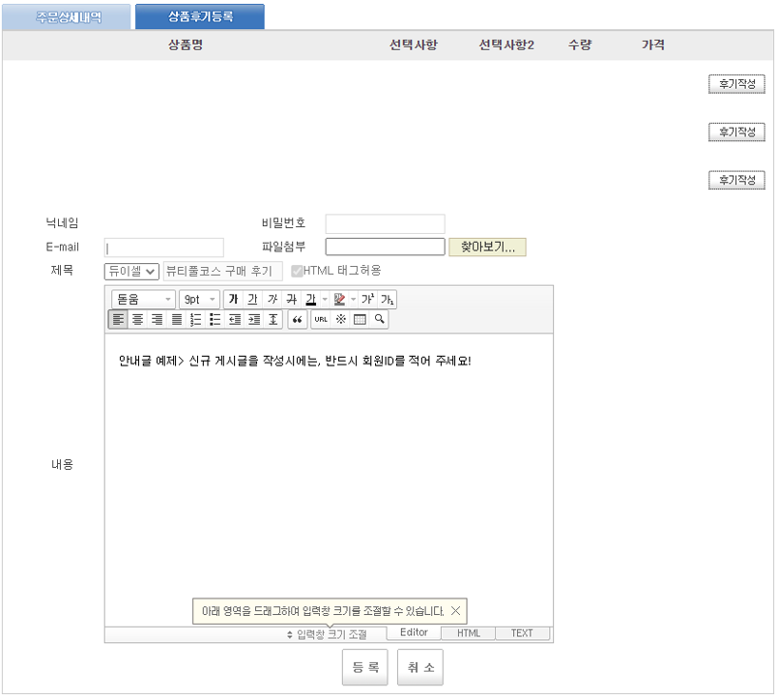Switch editor to HTML mode tab
The image size is (778, 700).
pyautogui.click(x=469, y=633)
